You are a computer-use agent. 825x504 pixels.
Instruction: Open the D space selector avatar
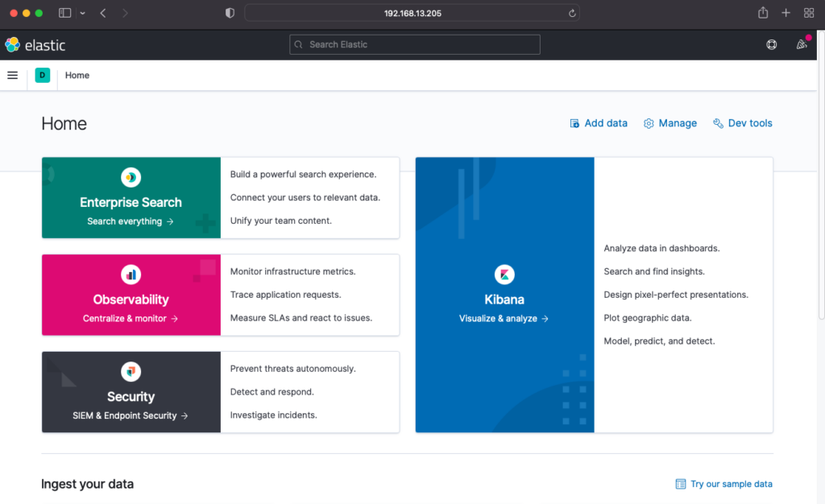coord(43,75)
